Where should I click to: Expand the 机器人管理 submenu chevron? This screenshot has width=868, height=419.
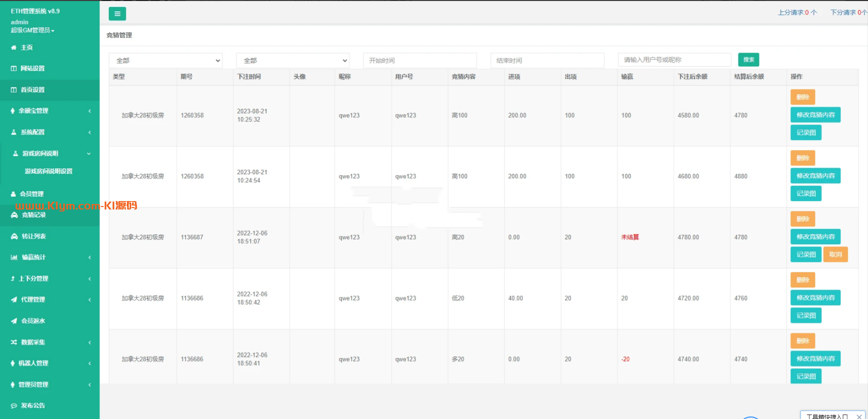pos(89,363)
